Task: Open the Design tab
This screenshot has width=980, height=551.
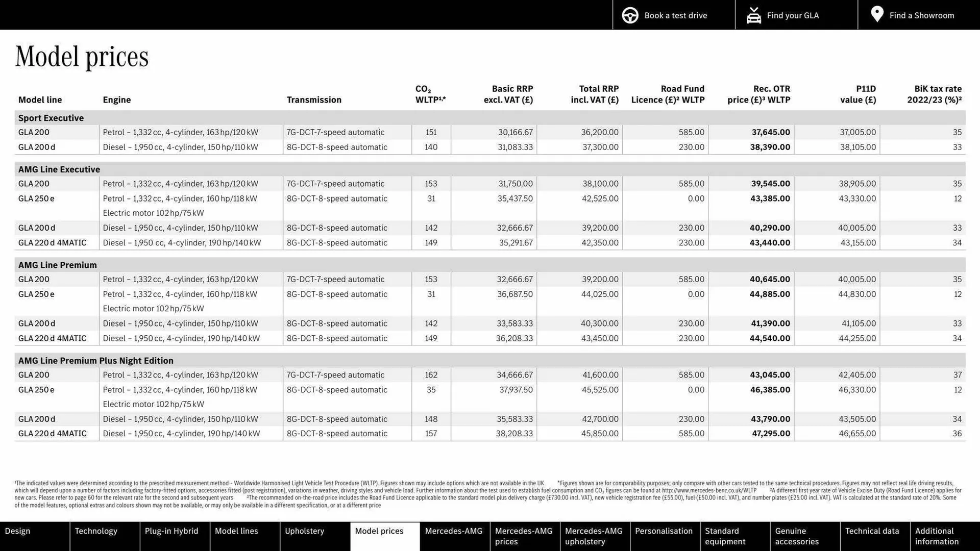Action: coord(17,536)
